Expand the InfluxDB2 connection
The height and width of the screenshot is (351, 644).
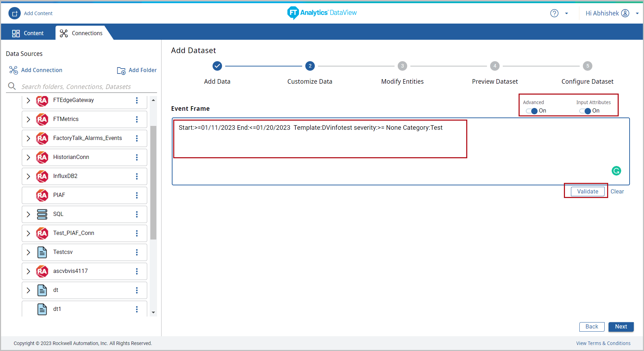click(28, 177)
